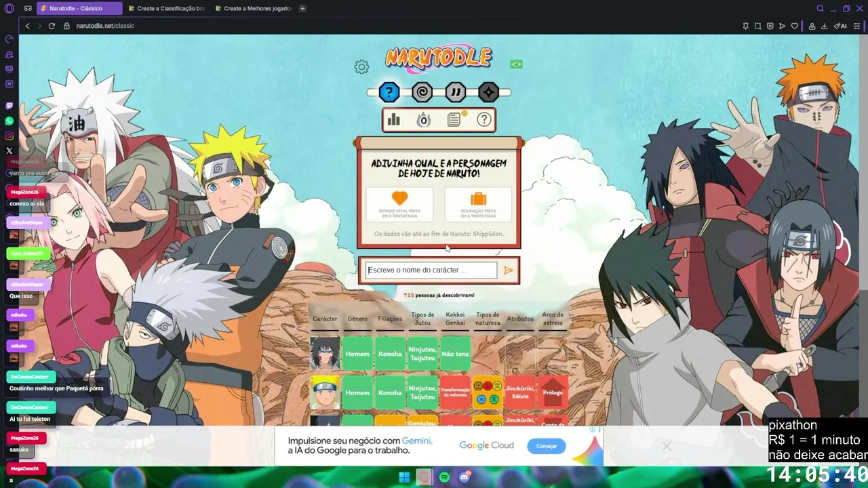Open the AI assistant button

point(841,26)
